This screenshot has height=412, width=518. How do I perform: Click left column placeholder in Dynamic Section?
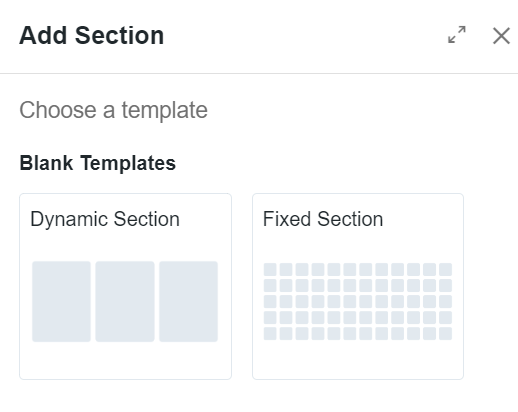pyautogui.click(x=61, y=301)
